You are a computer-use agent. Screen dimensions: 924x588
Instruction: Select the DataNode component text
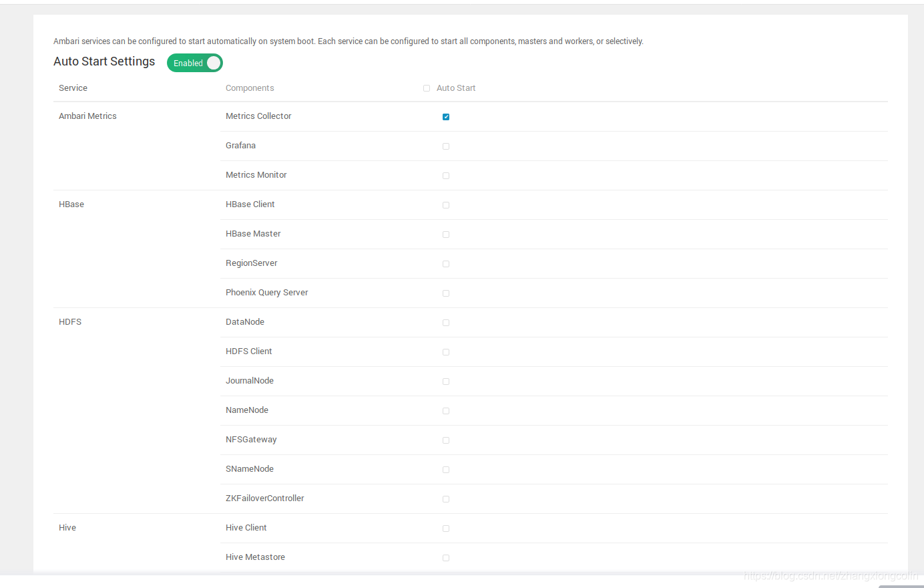245,322
